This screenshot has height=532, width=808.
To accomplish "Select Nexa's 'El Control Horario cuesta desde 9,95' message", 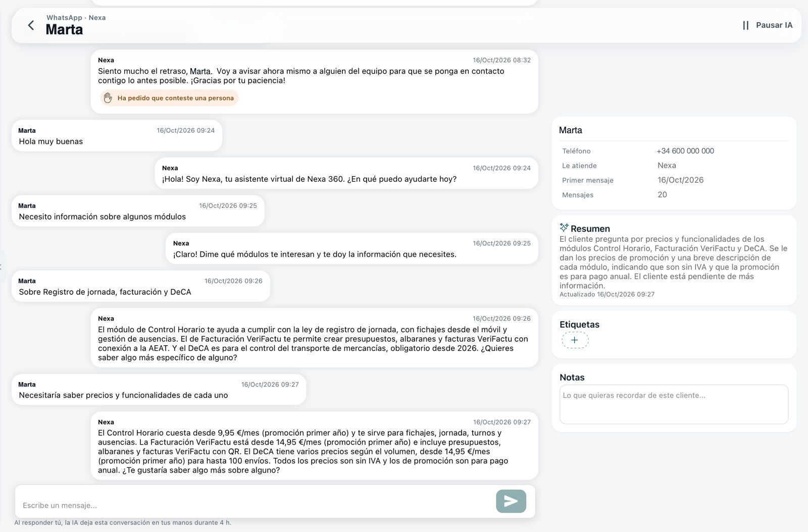I will pos(315,446).
